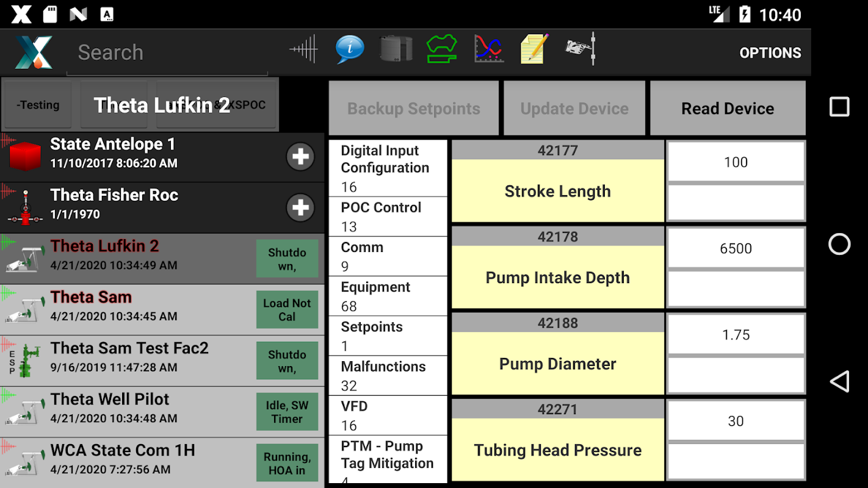The image size is (868, 488).
Task: Click empty field below Pump Diameter value
Action: coord(736,375)
